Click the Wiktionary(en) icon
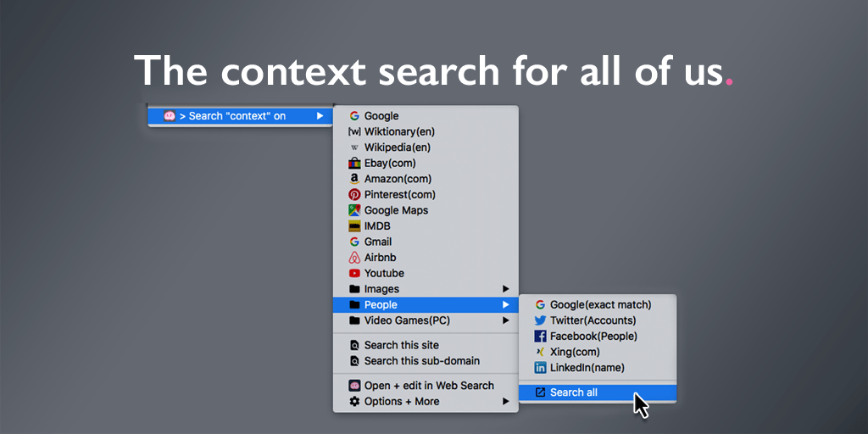 click(354, 131)
